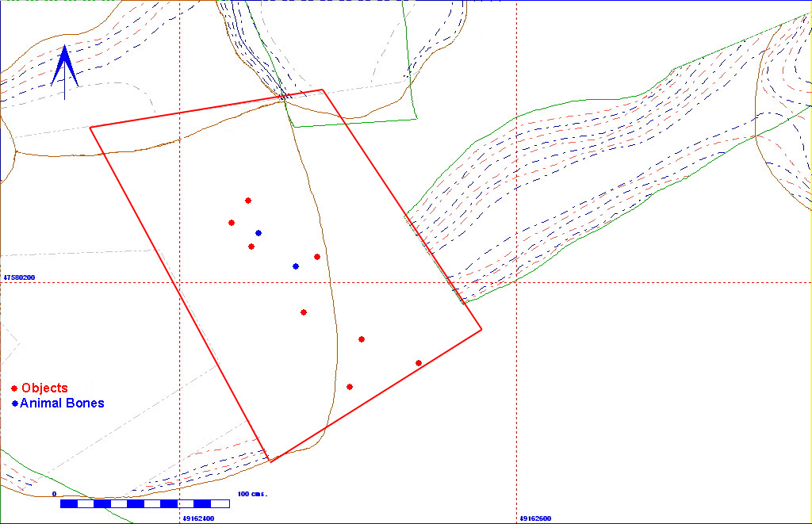Click the blue-and-white scale bar
This screenshot has height=524, width=812.
click(x=145, y=503)
